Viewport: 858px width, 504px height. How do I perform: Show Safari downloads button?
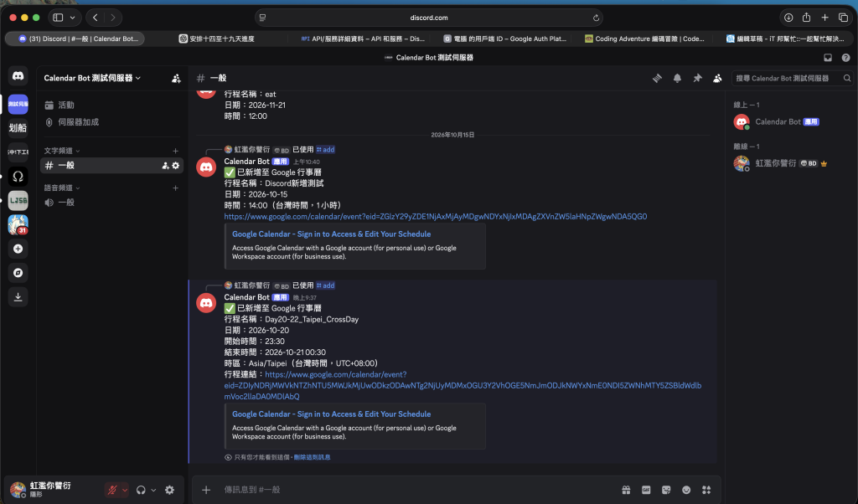(788, 18)
